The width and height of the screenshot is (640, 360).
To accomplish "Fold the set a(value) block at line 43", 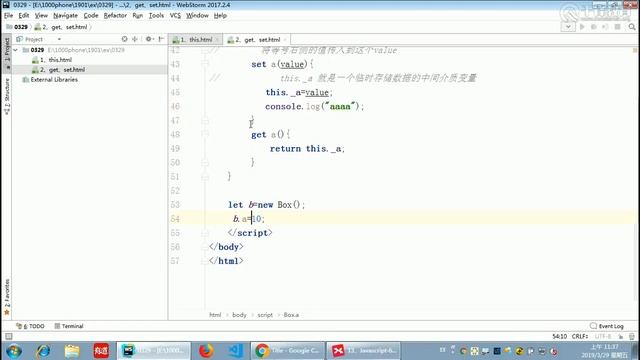I will pos(205,64).
